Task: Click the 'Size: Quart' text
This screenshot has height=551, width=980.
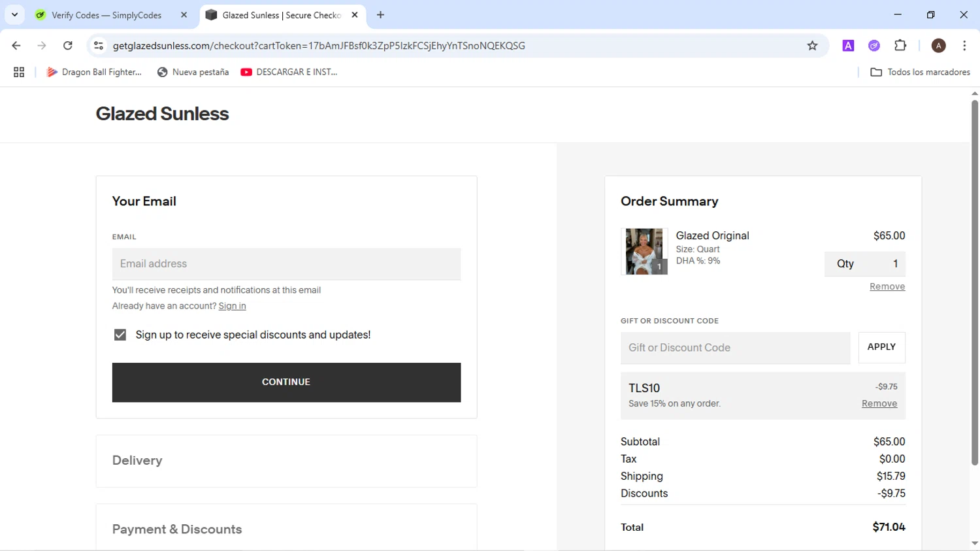Action: (698, 250)
